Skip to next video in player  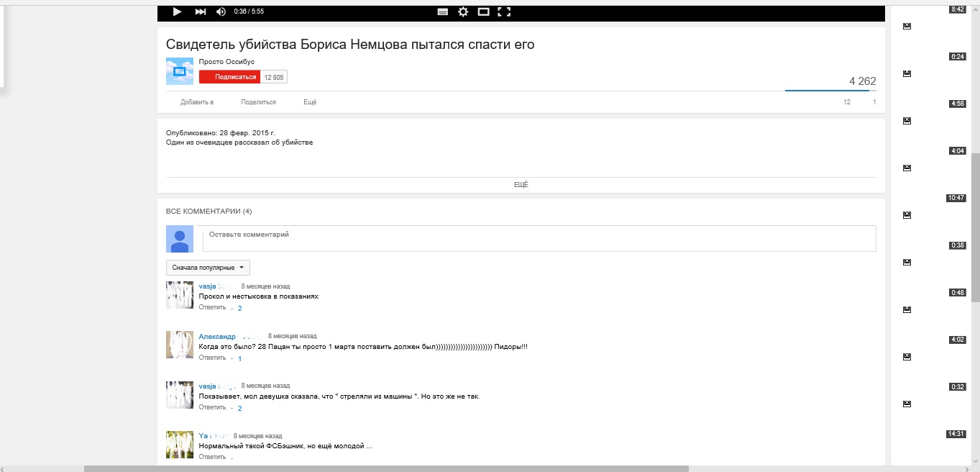201,12
